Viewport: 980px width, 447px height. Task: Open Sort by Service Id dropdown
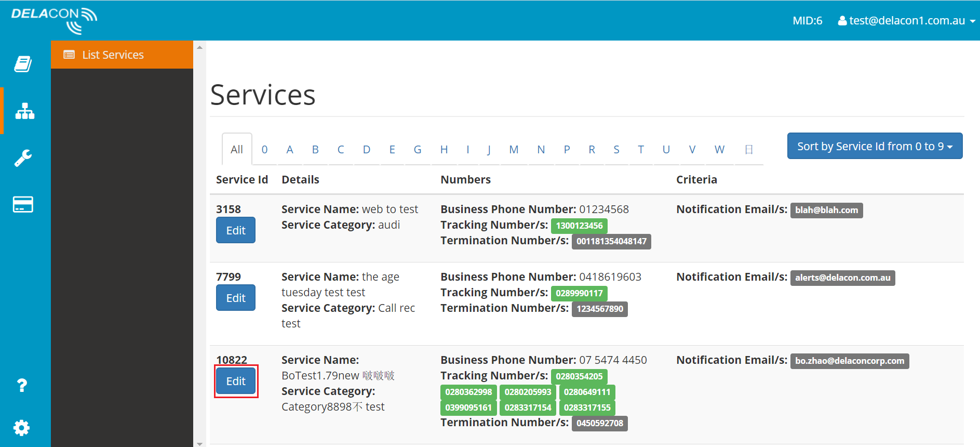(875, 146)
